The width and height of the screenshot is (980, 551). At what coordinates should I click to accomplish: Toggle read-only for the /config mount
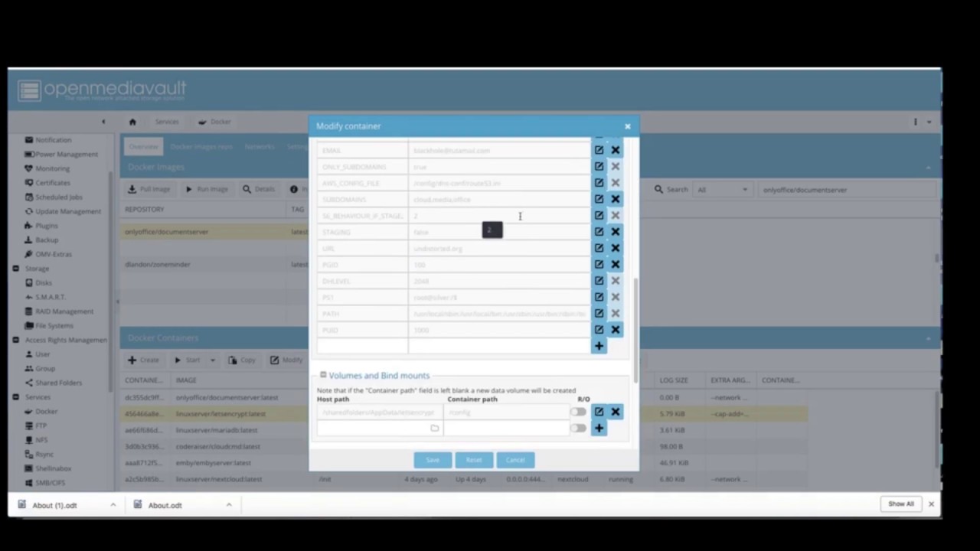[578, 412]
